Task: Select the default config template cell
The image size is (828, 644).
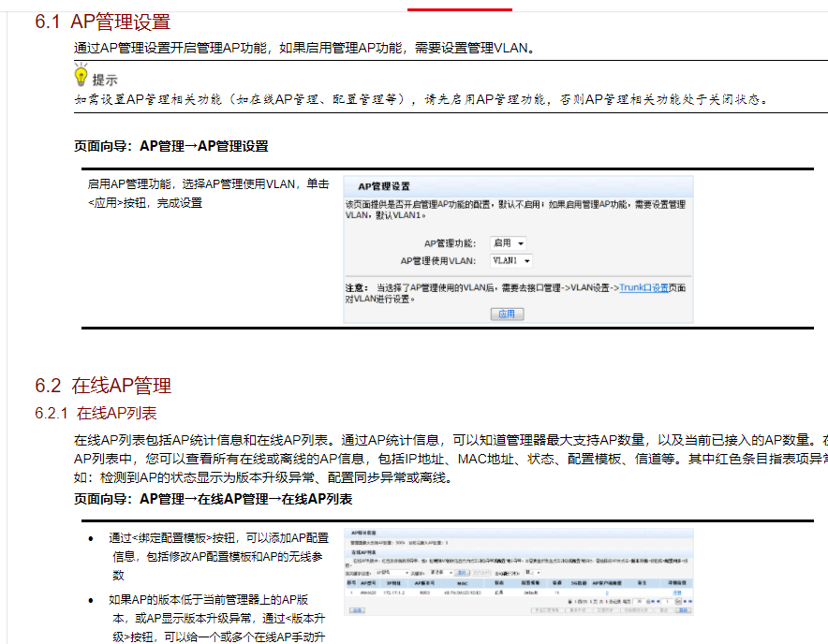Action: pyautogui.click(x=531, y=593)
